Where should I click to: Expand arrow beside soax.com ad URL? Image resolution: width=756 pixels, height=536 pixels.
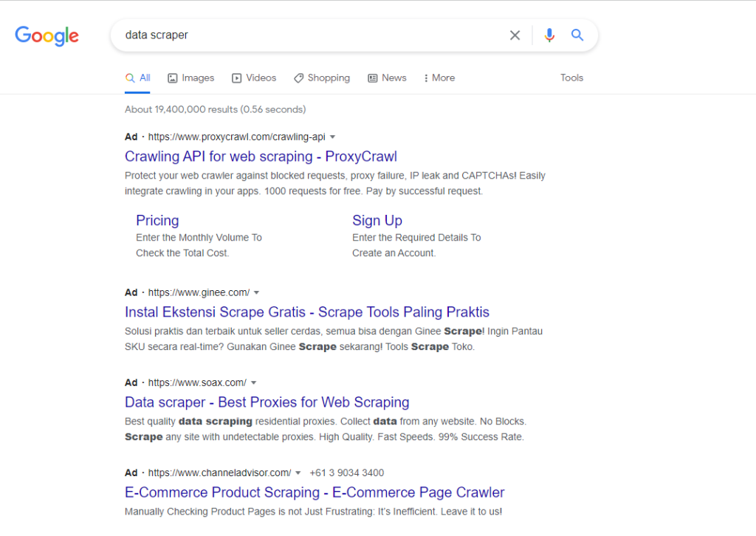click(254, 383)
